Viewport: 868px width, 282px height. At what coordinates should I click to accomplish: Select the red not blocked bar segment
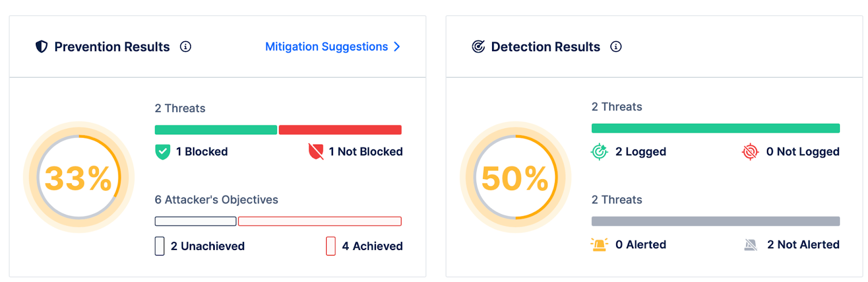click(340, 130)
